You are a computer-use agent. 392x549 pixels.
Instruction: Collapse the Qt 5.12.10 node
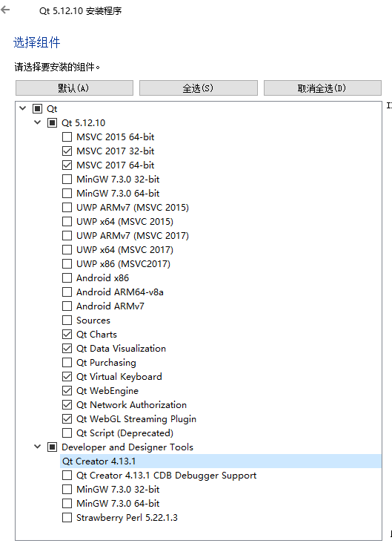click(x=37, y=122)
